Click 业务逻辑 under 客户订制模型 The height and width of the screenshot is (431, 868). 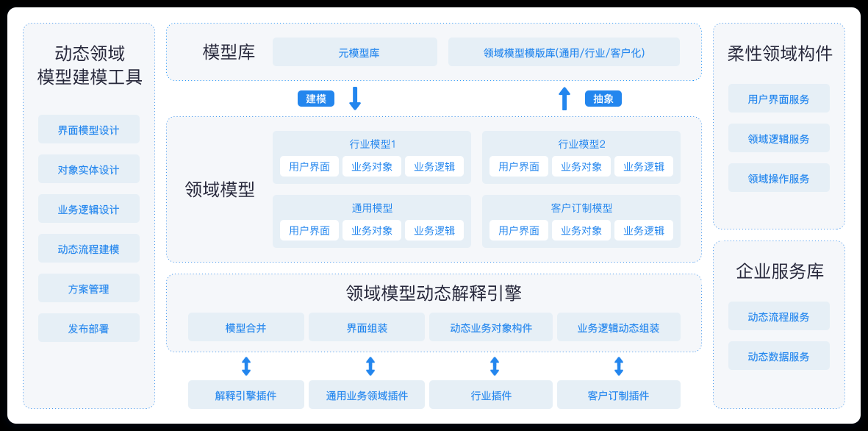(644, 230)
